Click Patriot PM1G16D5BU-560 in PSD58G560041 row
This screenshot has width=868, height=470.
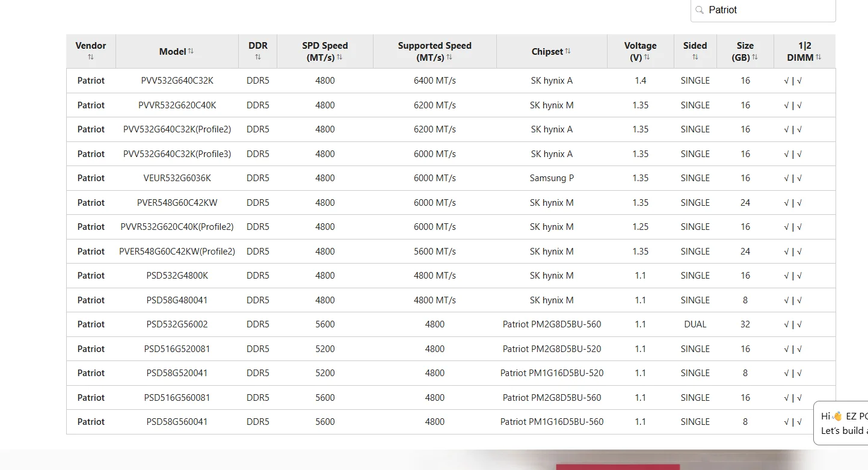pos(552,422)
